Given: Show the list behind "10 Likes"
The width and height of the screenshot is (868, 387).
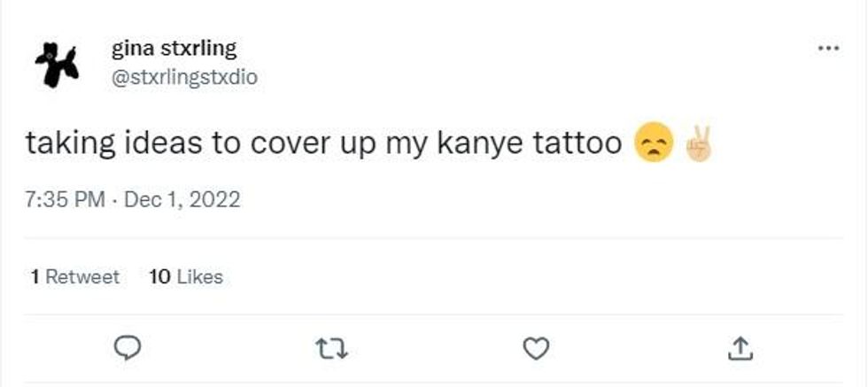Looking at the screenshot, I should pos(186,277).
